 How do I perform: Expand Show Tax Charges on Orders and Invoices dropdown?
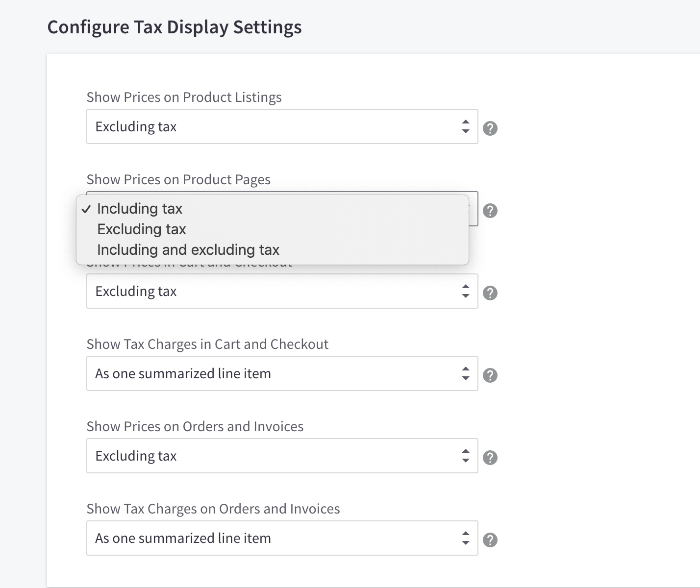click(x=282, y=538)
